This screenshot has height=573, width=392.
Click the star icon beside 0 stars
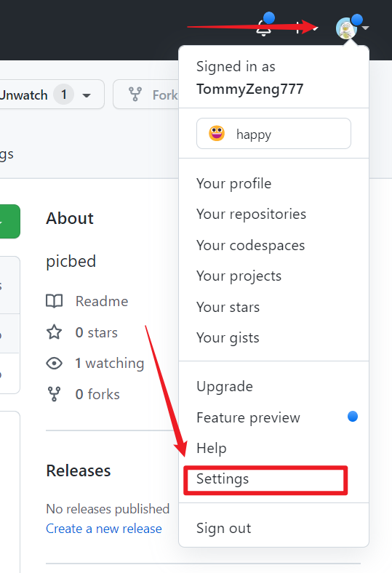point(54,332)
